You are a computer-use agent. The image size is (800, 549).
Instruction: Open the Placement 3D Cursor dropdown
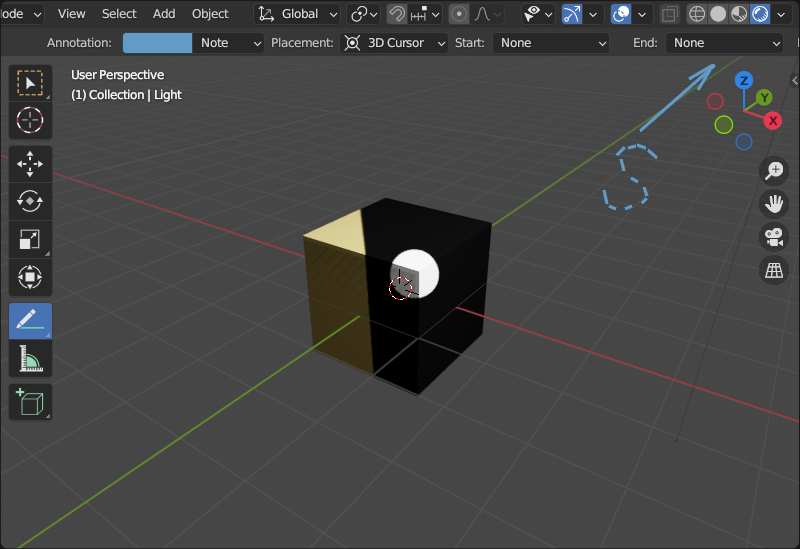pos(394,43)
